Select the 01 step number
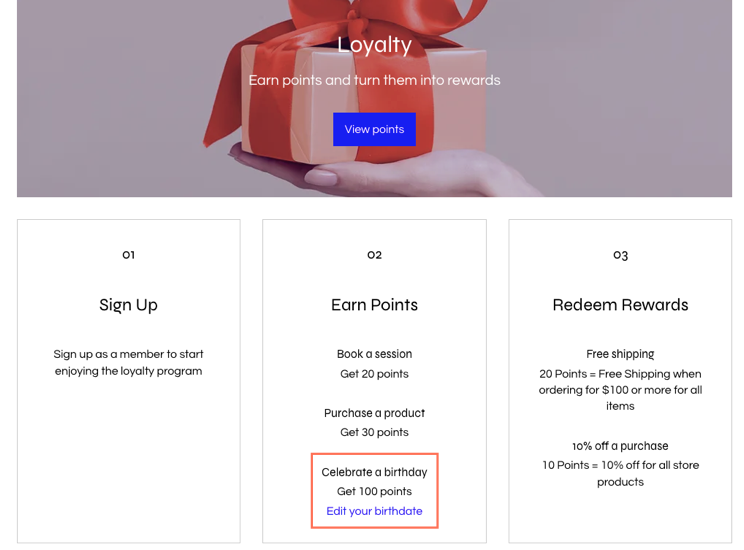744x550 pixels. [x=128, y=255]
